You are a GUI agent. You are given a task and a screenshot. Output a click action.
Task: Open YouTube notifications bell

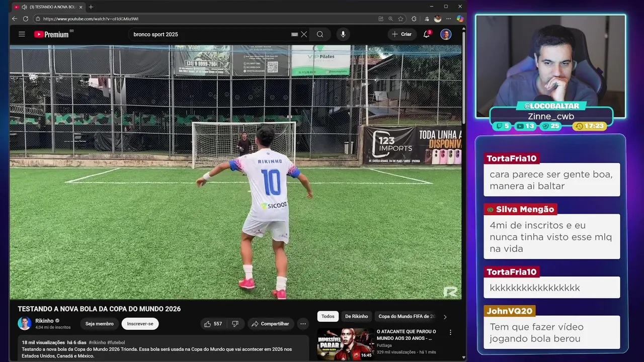(x=427, y=34)
